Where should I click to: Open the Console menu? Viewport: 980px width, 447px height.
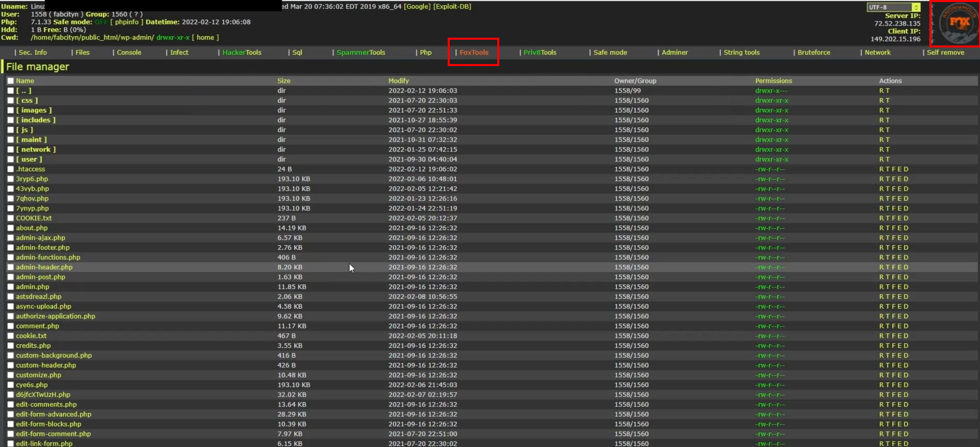pyautogui.click(x=129, y=52)
